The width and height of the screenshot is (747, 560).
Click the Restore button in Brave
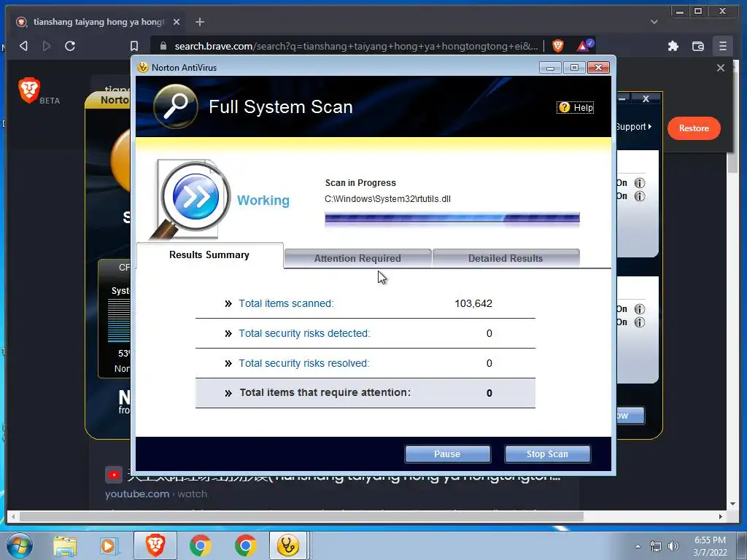tap(694, 128)
